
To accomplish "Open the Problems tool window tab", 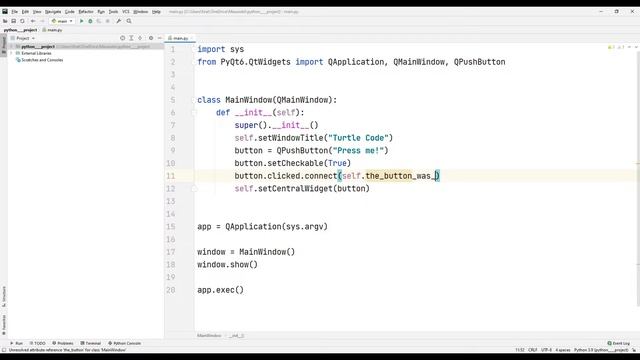I will pos(63,343).
